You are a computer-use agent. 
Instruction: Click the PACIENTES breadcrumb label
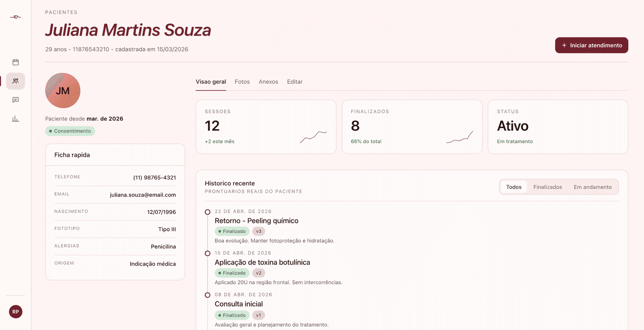pos(61,12)
